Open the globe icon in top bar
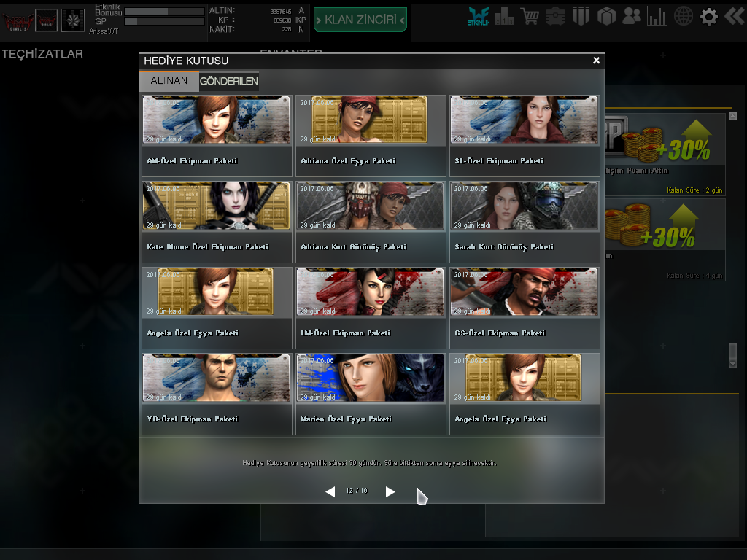 [x=683, y=17]
